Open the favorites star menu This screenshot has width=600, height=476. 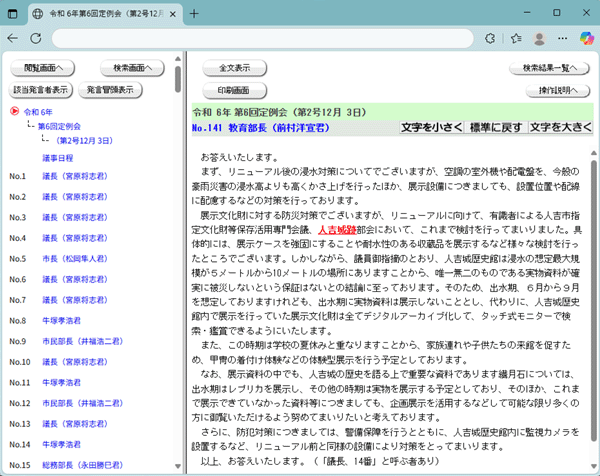click(516, 38)
